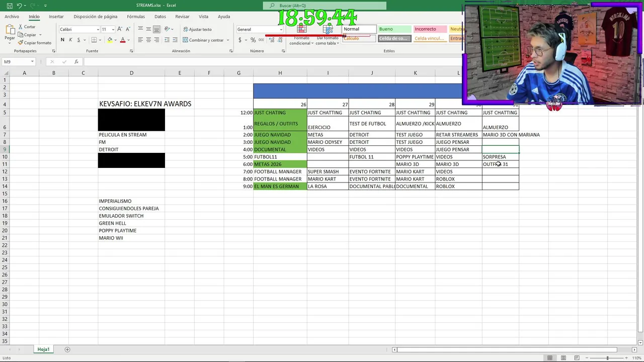Select the Hoja1 sheet tab
Viewport: 644px width, 362px height.
[x=43, y=349]
